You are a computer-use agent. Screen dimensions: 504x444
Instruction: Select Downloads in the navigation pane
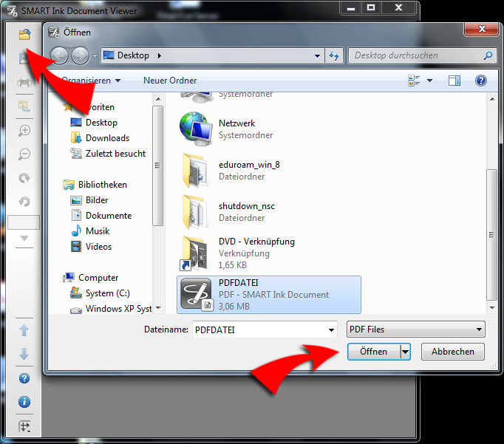[107, 138]
